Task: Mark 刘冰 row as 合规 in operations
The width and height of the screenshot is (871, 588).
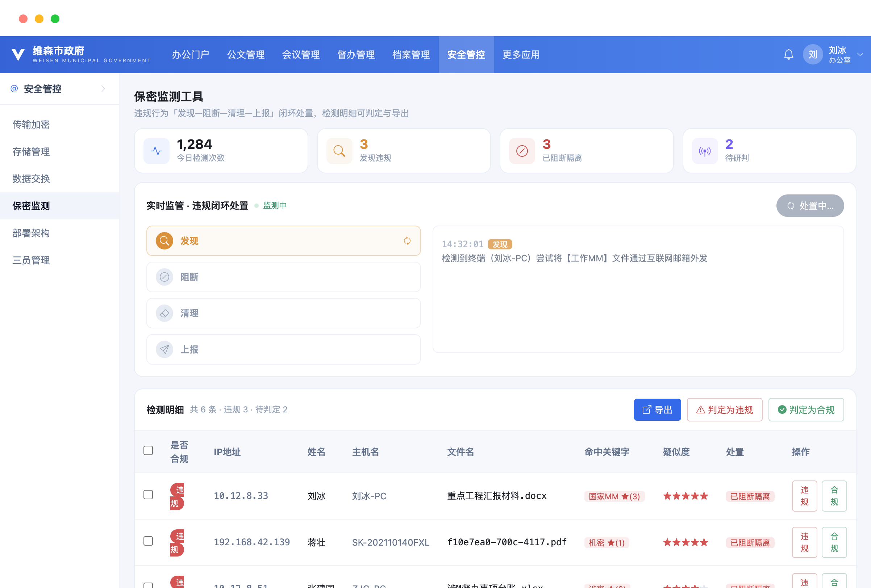Action: [x=834, y=496]
